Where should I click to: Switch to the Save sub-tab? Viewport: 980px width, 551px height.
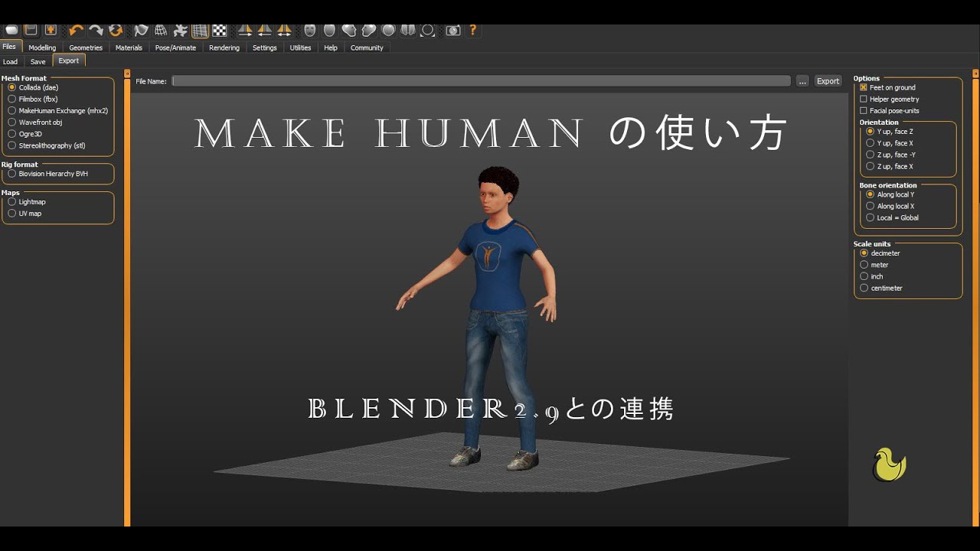point(38,61)
